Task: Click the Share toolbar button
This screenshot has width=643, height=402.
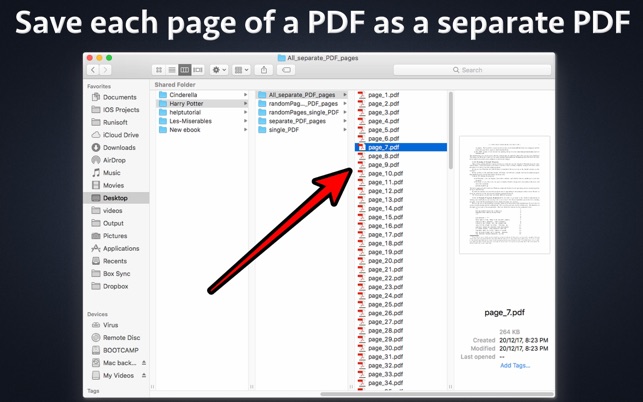Action: pyautogui.click(x=264, y=70)
